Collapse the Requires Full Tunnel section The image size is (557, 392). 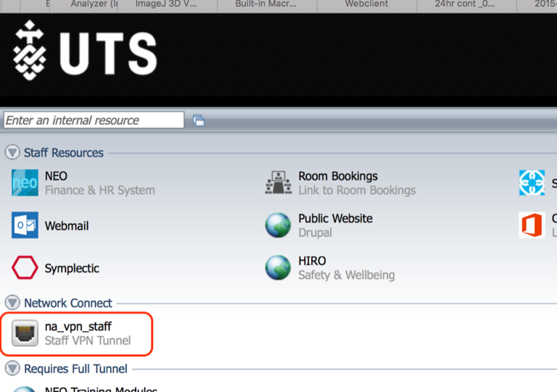(x=12, y=369)
